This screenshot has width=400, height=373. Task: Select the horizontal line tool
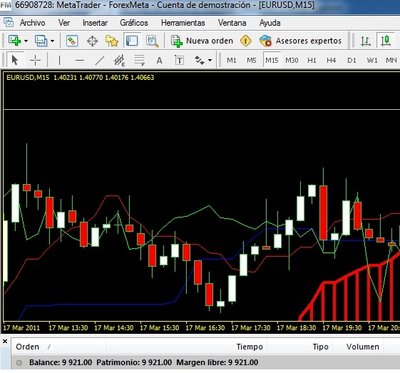click(x=80, y=60)
